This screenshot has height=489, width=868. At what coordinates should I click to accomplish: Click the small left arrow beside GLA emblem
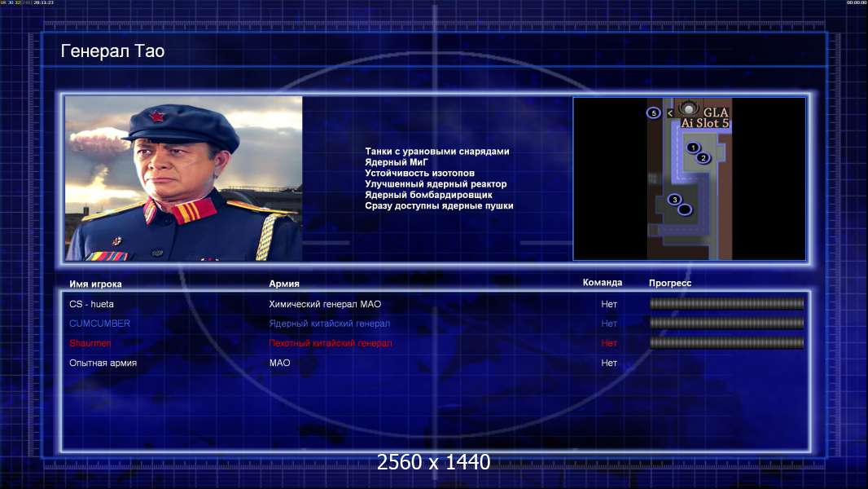[x=670, y=113]
